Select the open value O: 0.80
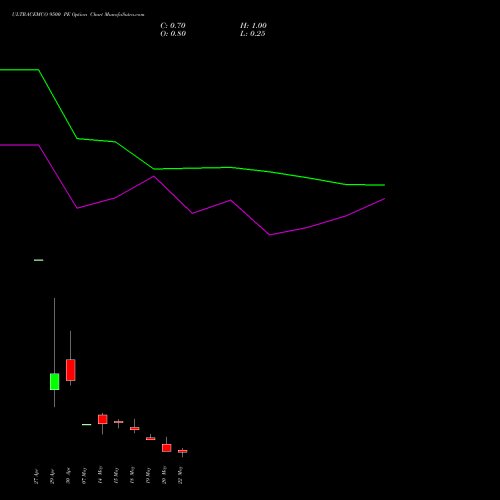This screenshot has width=500, height=500. tap(173, 34)
